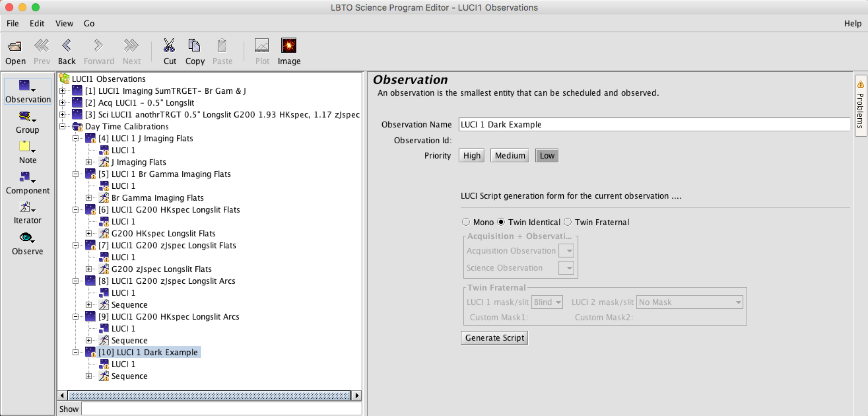Select the Mono radio button
The height and width of the screenshot is (416, 868).
click(x=466, y=222)
